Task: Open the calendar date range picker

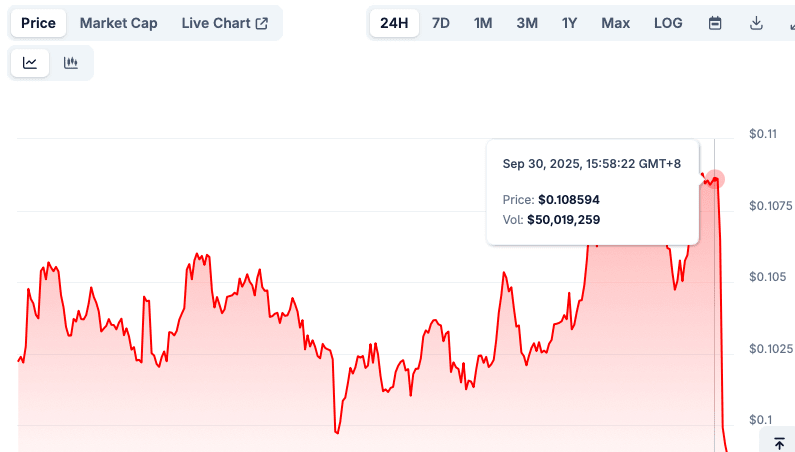Action: (715, 23)
